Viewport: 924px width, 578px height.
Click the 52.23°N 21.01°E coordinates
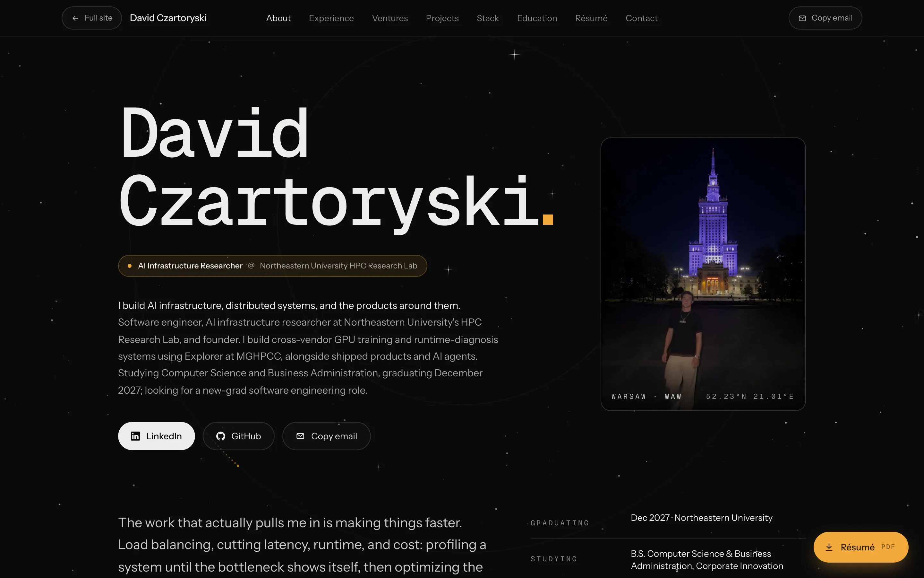(750, 397)
